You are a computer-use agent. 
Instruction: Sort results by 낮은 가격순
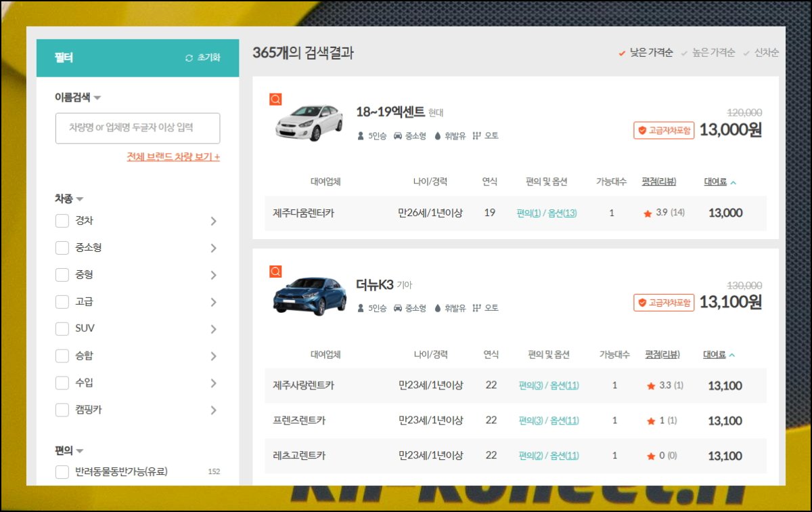pos(646,53)
